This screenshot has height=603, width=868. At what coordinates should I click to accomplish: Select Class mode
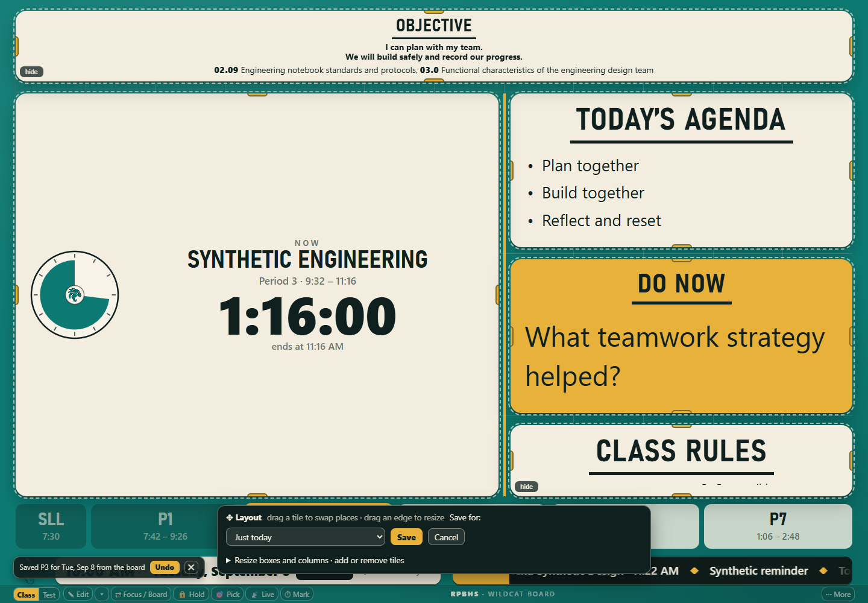coord(27,595)
